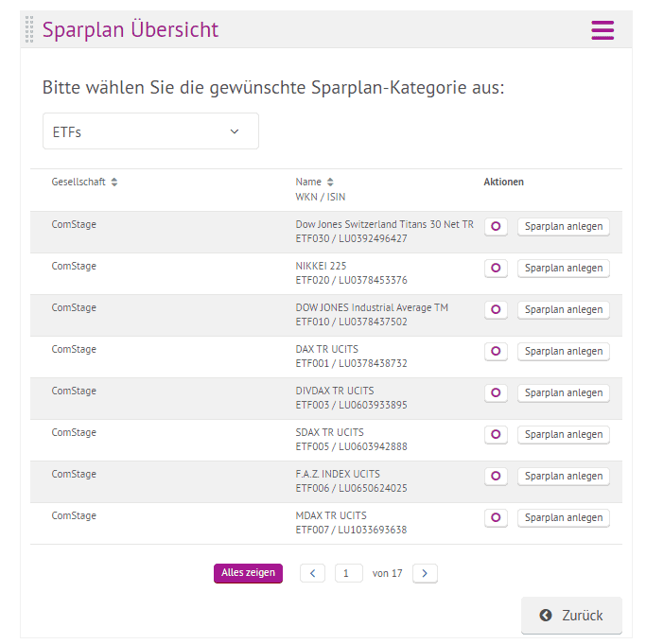Image resolution: width=646 pixels, height=644 pixels.
Task: Click Sparplan anlegen for NIKKEI 225
Action: pyautogui.click(x=563, y=269)
